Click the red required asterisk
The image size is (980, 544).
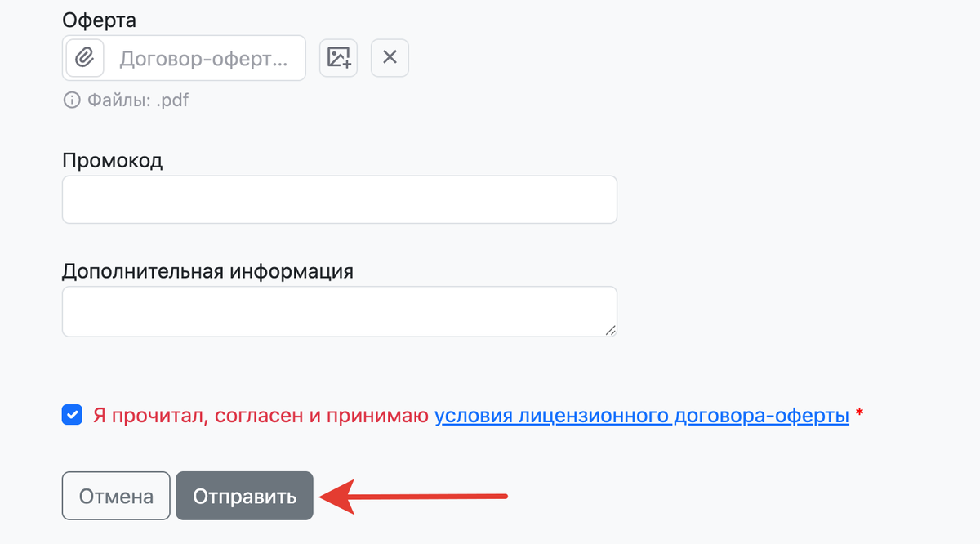point(859,415)
